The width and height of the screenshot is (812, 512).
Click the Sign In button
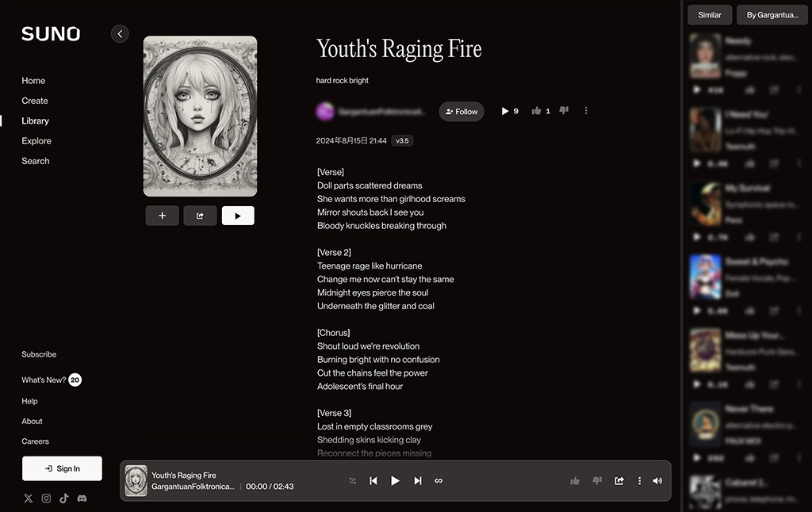62,468
